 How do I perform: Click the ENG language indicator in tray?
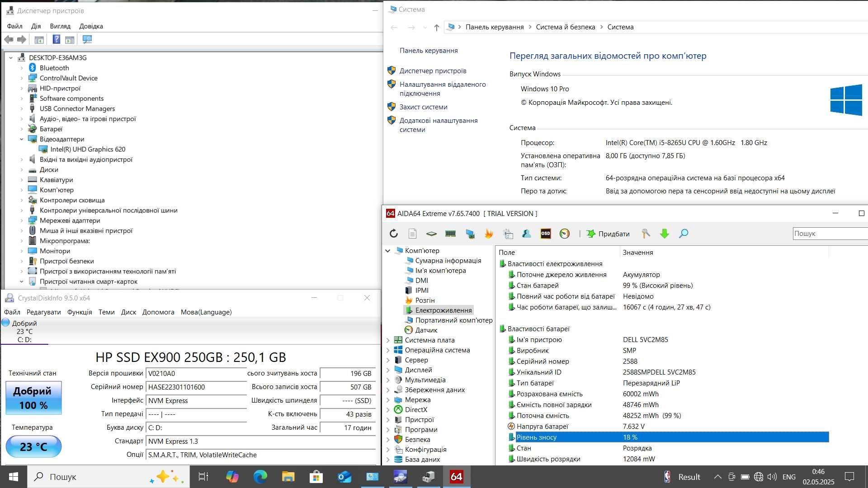point(789,477)
